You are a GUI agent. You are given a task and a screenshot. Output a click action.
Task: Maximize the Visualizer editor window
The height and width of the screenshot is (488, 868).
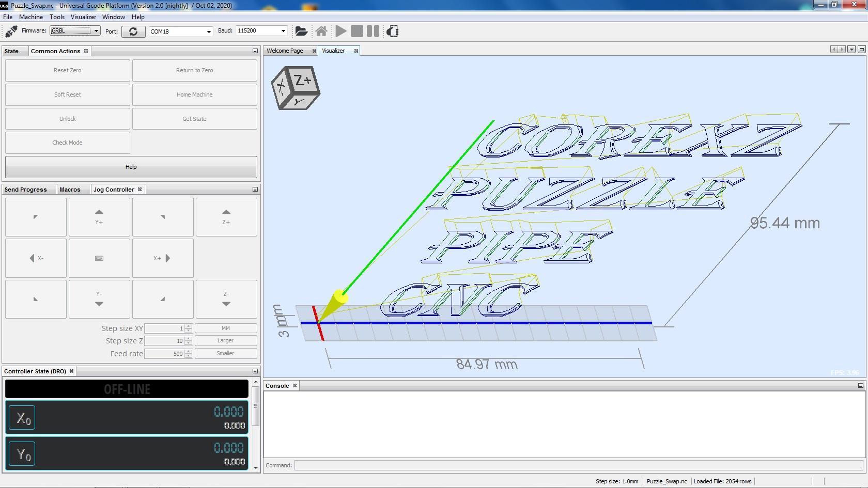coord(861,50)
